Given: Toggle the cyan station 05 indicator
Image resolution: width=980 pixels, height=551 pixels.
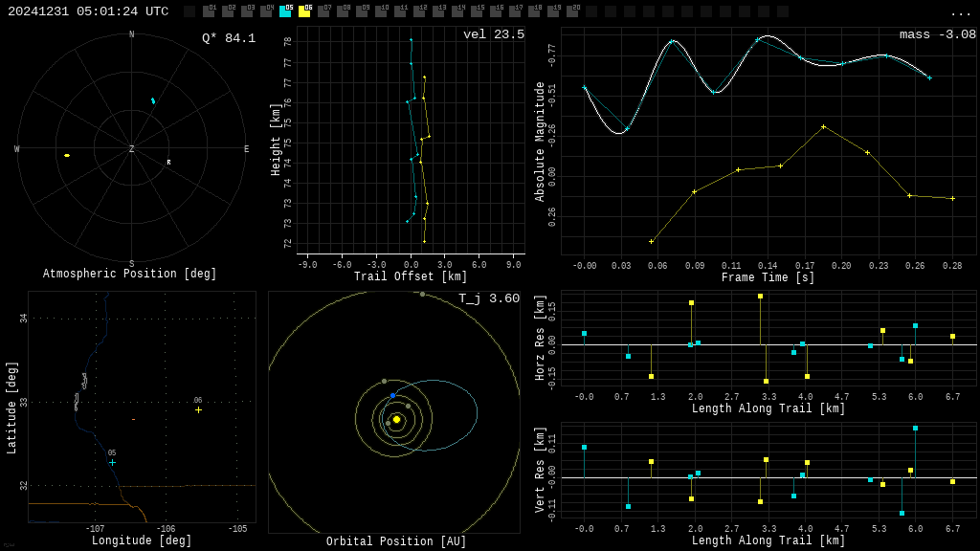Looking at the screenshot, I should (285, 11).
